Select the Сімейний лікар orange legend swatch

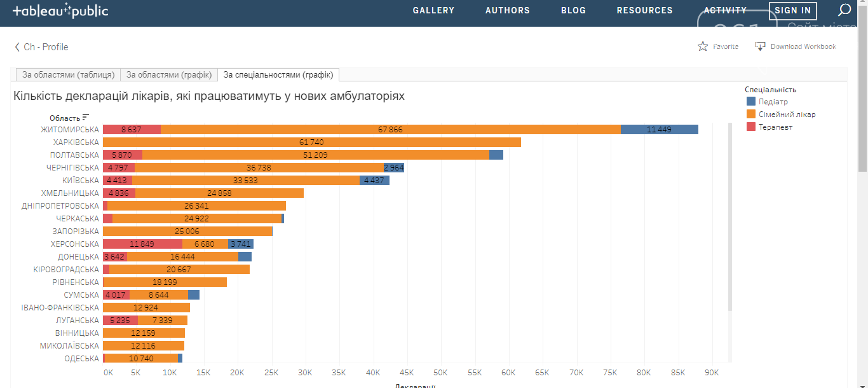coord(751,114)
